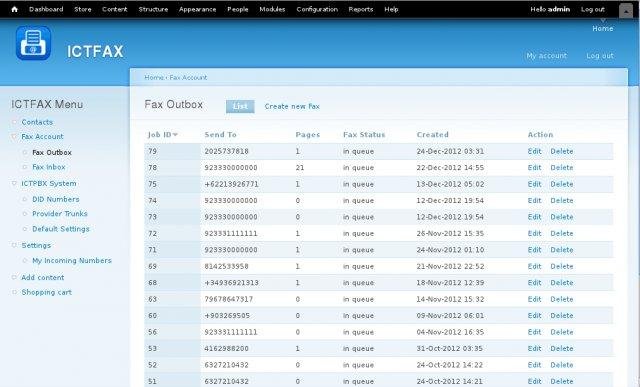The width and height of the screenshot is (640, 387).
Task: Open Provider Trunks in sidebar
Action: click(x=60, y=214)
